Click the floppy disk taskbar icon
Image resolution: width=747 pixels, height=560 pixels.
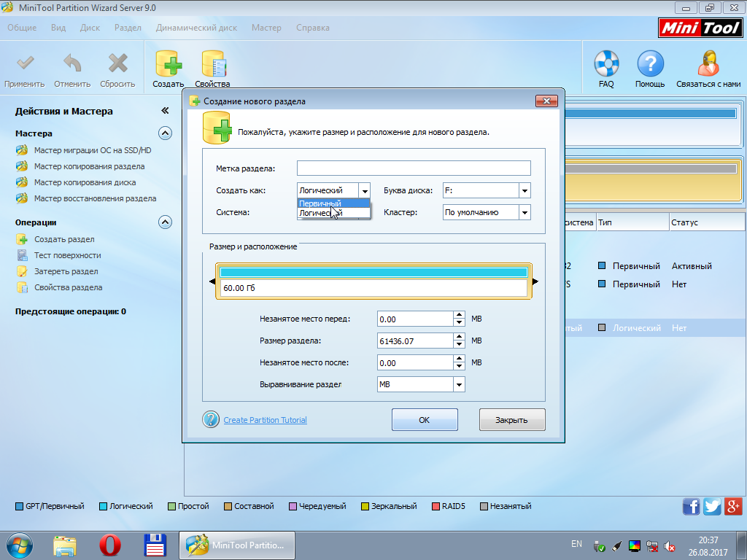(155, 545)
